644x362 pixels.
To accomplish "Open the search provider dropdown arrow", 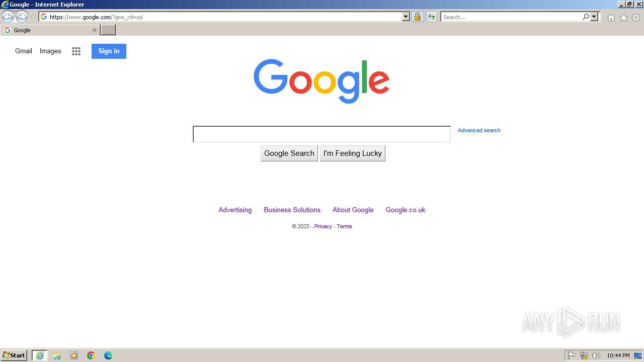I will pos(594,17).
